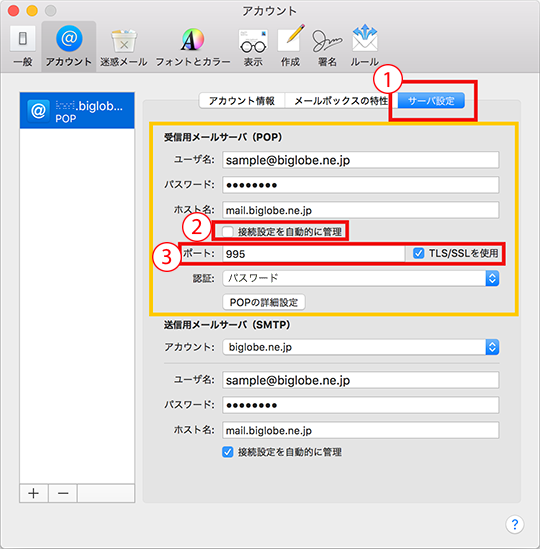Switch to the サーバ設定 tab
This screenshot has width=540, height=549.
(431, 101)
